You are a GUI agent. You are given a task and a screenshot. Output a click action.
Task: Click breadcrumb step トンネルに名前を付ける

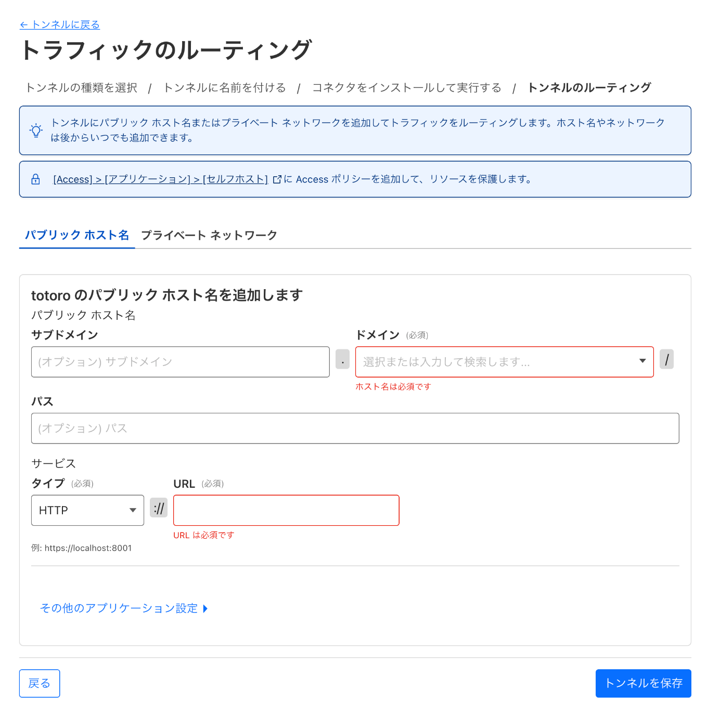click(225, 87)
